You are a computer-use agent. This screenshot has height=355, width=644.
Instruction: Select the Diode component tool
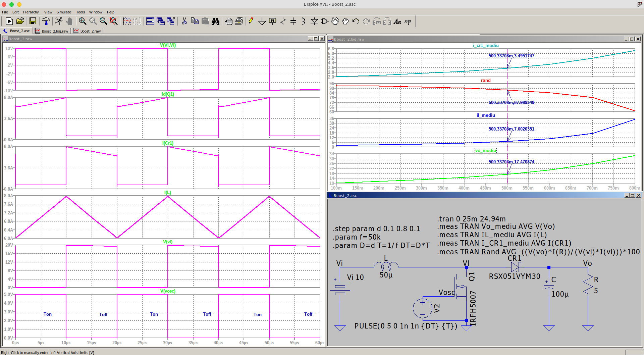pyautogui.click(x=314, y=21)
